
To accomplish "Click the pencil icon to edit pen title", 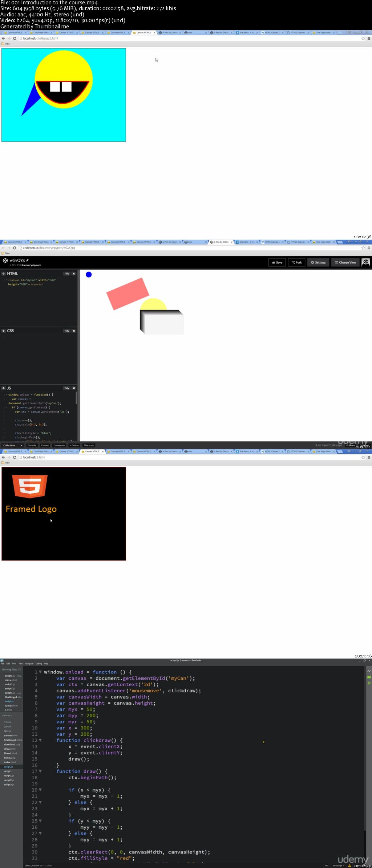I will tap(27, 260).
